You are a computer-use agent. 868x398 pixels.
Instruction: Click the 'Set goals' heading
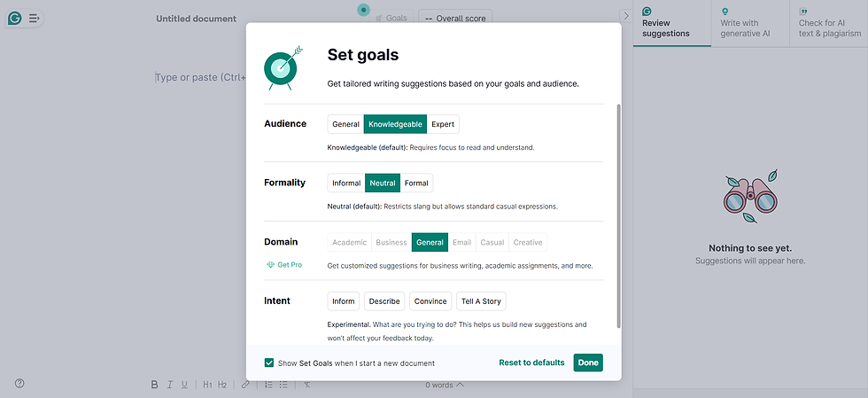coord(363,54)
